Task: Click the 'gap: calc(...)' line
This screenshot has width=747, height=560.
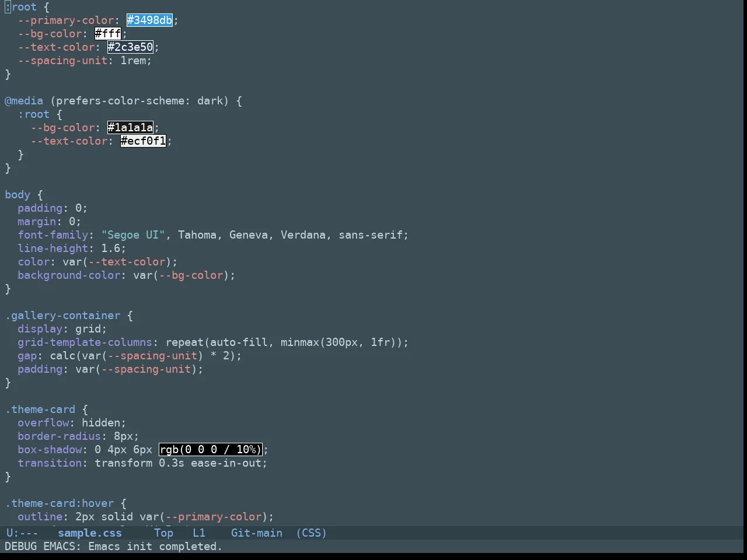Action: point(130,356)
